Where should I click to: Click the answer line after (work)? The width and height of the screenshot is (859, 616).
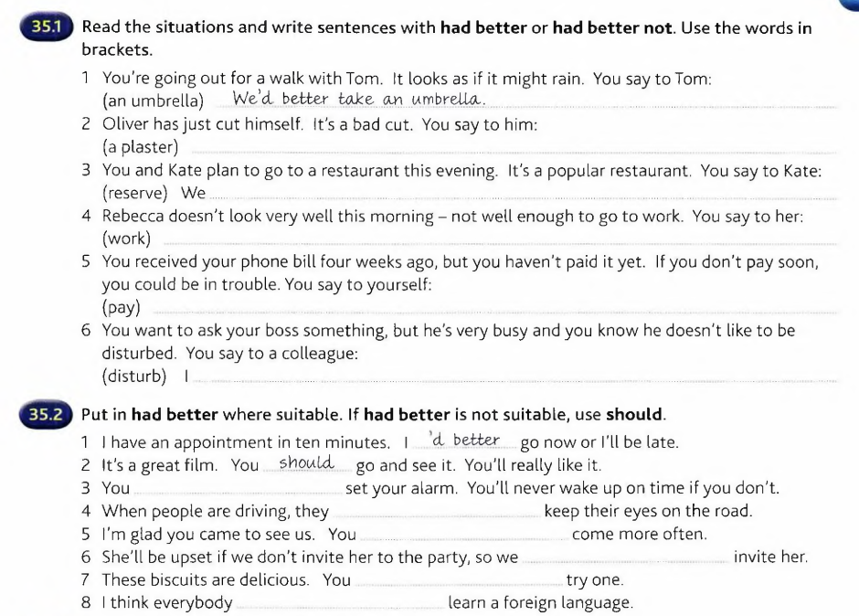[x=501, y=241]
